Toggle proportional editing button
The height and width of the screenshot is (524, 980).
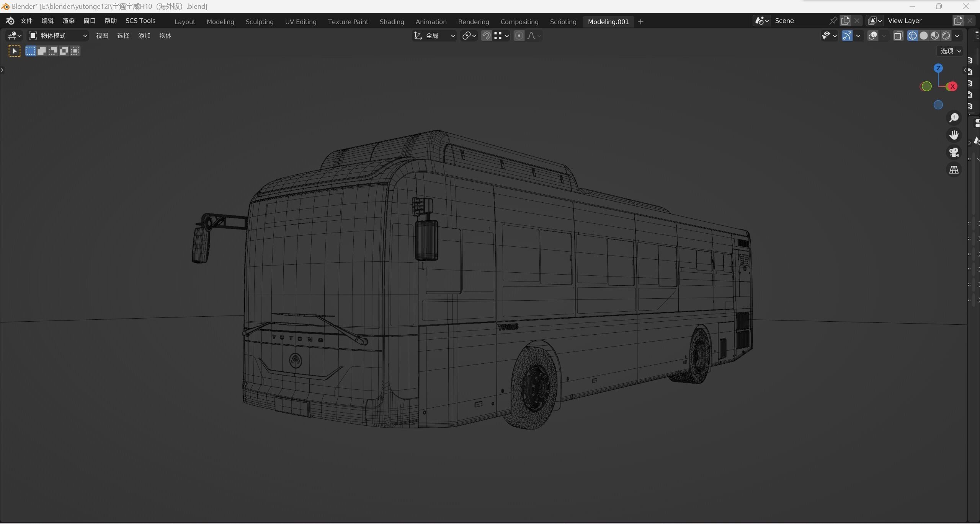point(519,36)
